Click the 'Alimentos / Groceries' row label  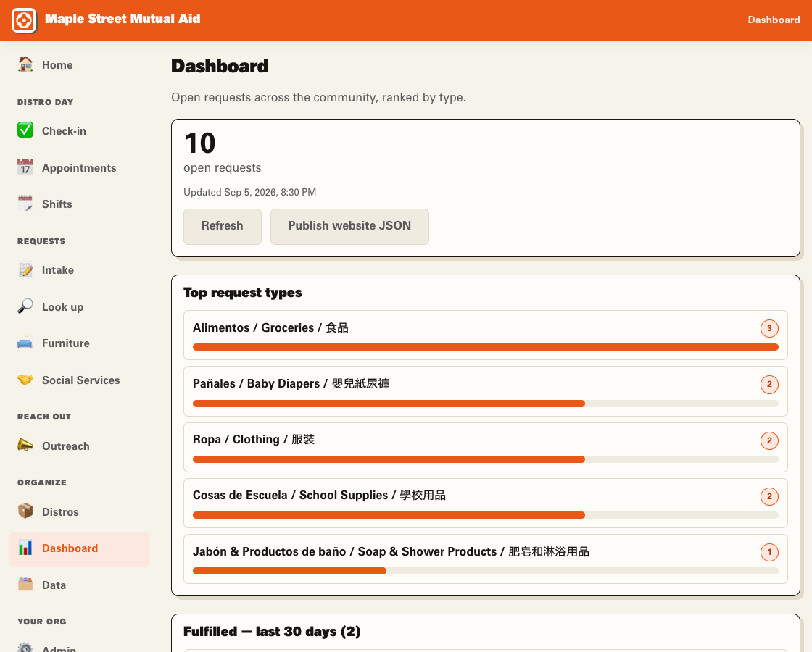point(270,327)
